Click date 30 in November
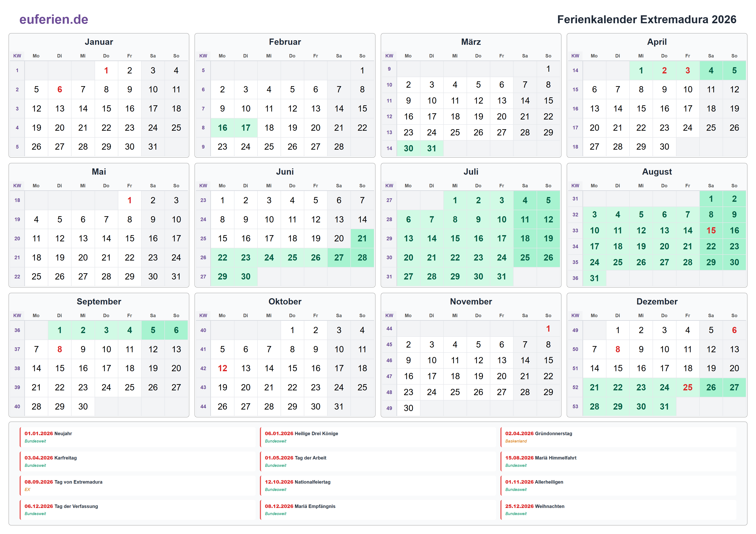This screenshot has height=534, width=756. click(x=408, y=408)
